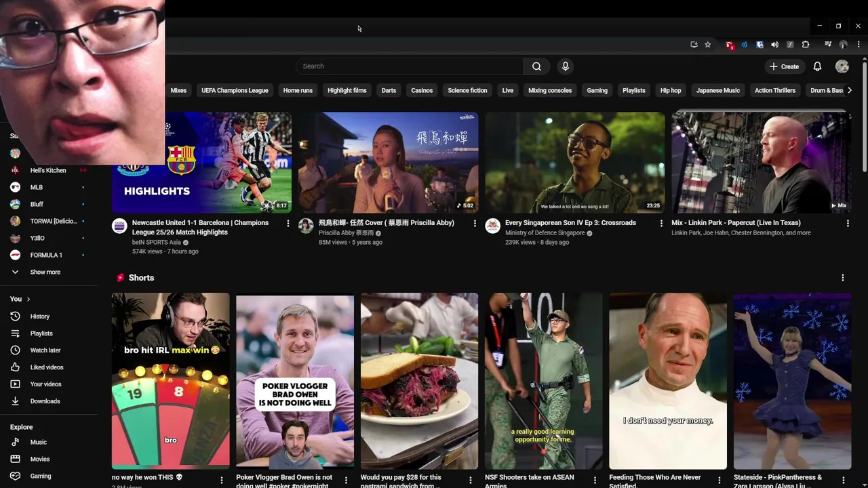Select the Live chip

[x=508, y=90]
